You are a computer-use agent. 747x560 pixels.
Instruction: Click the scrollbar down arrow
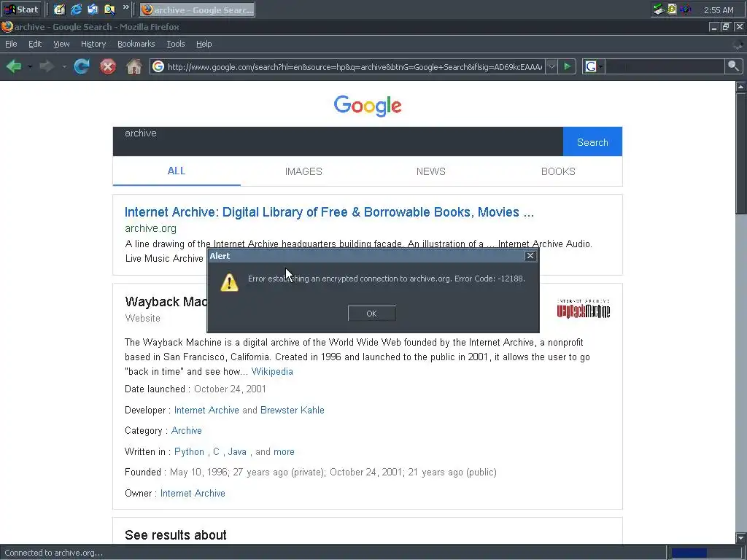pos(741,537)
